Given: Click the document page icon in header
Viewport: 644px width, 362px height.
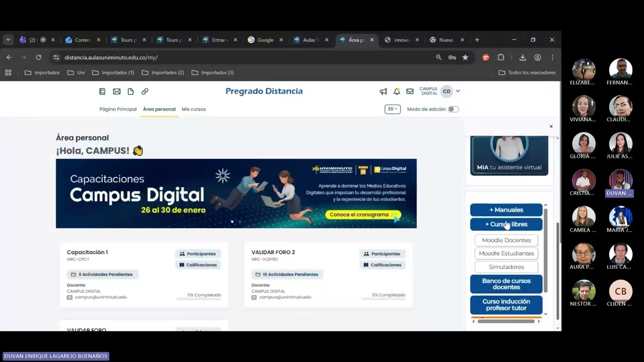Looking at the screenshot, I should pyautogui.click(x=131, y=92).
